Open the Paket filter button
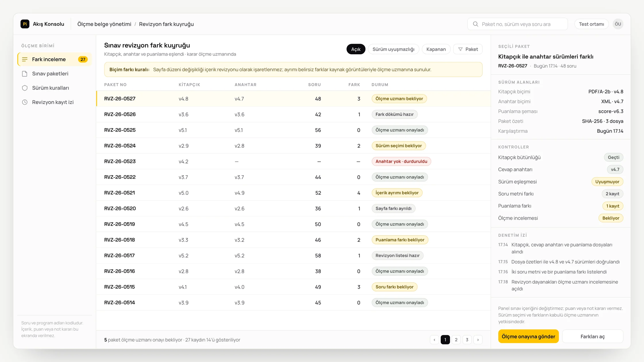Image resolution: width=644 pixels, height=362 pixels. [468, 49]
